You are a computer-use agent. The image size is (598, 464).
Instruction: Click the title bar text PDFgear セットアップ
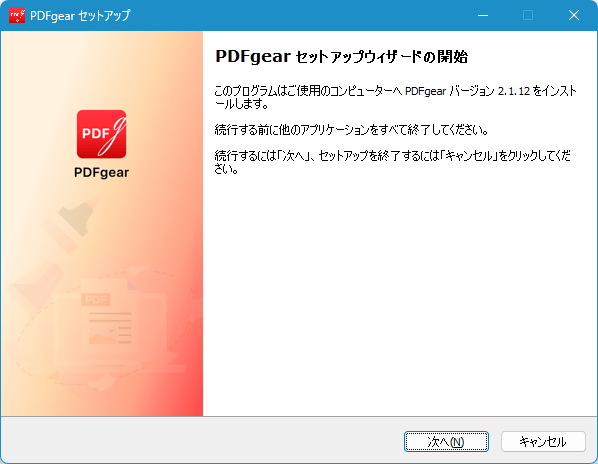[x=80, y=16]
